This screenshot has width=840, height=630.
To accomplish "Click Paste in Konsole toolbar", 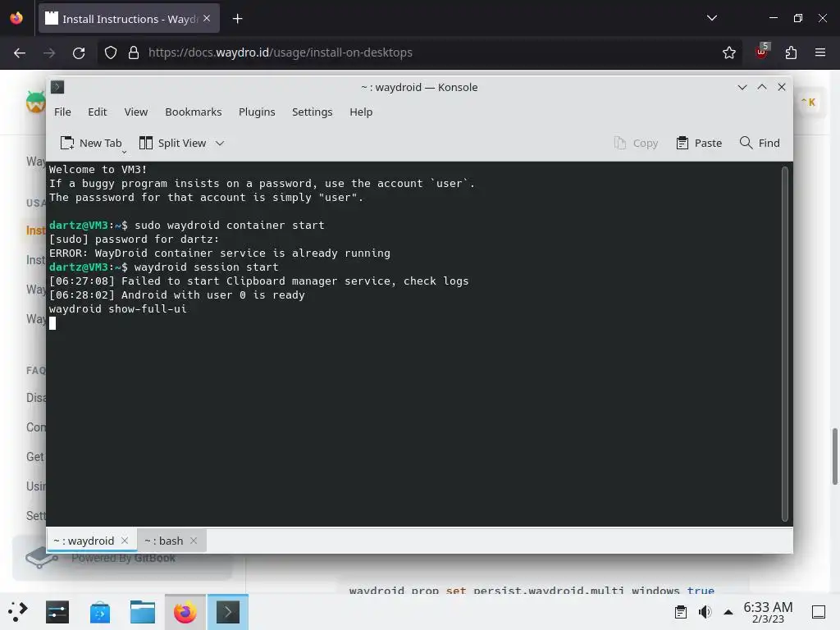I will coord(699,143).
